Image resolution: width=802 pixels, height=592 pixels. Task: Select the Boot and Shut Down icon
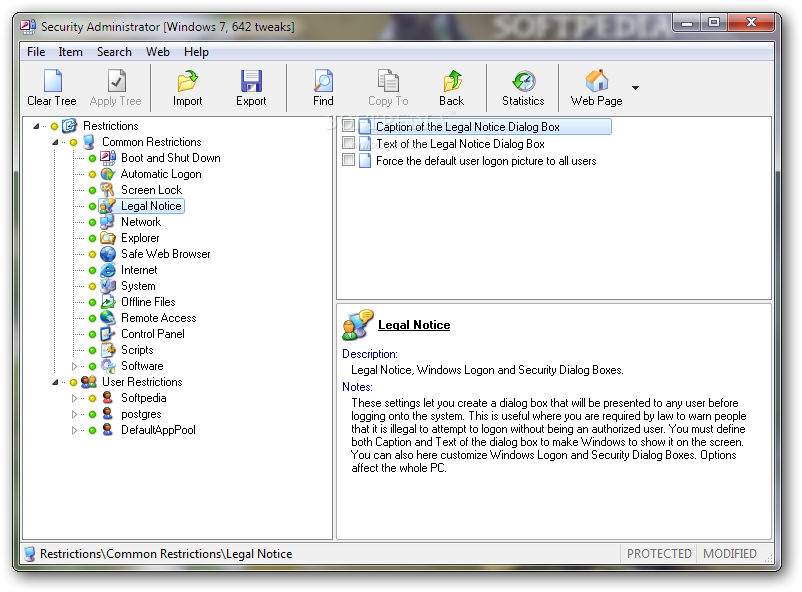tap(108, 158)
